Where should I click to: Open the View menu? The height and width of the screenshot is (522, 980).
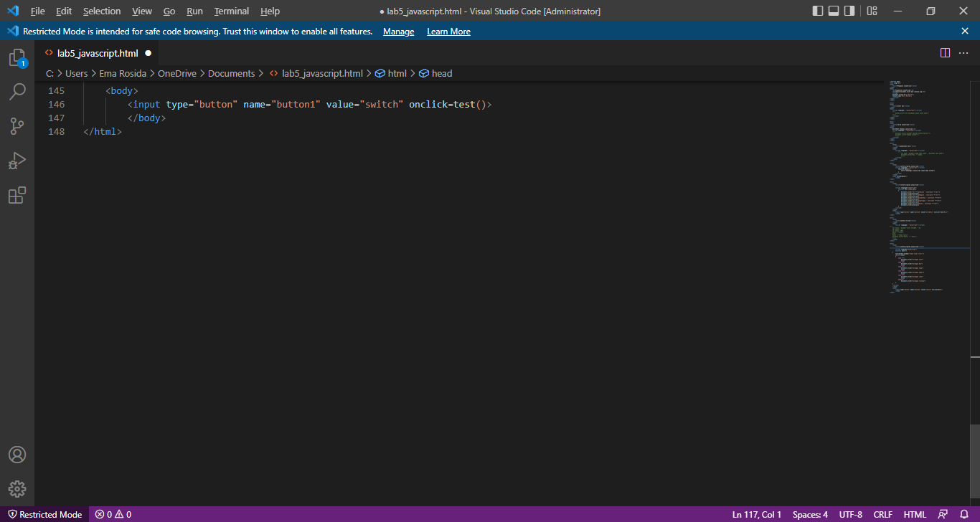point(142,11)
